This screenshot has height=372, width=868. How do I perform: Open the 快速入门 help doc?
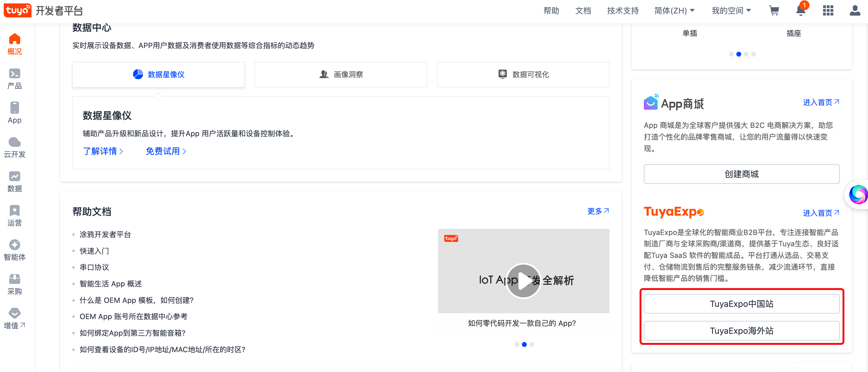(94, 251)
